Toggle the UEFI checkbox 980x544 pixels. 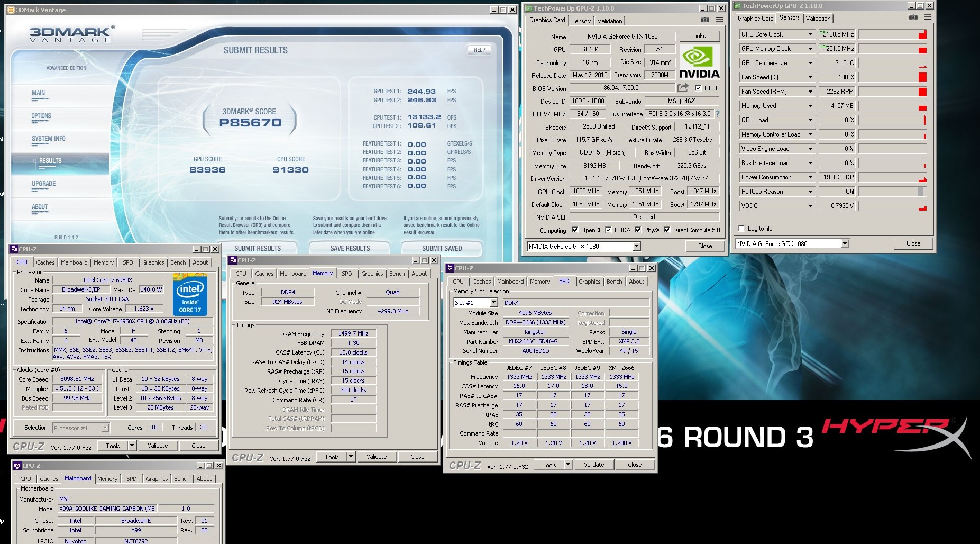pos(698,88)
